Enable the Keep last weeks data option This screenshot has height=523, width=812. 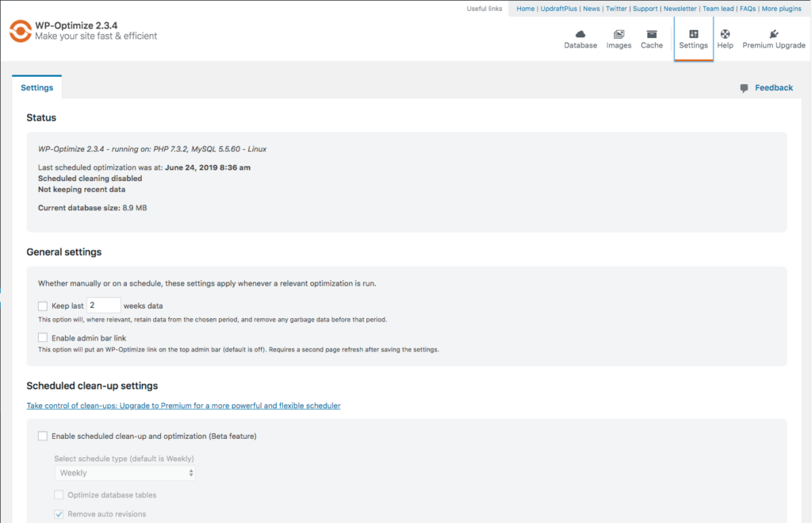click(43, 305)
